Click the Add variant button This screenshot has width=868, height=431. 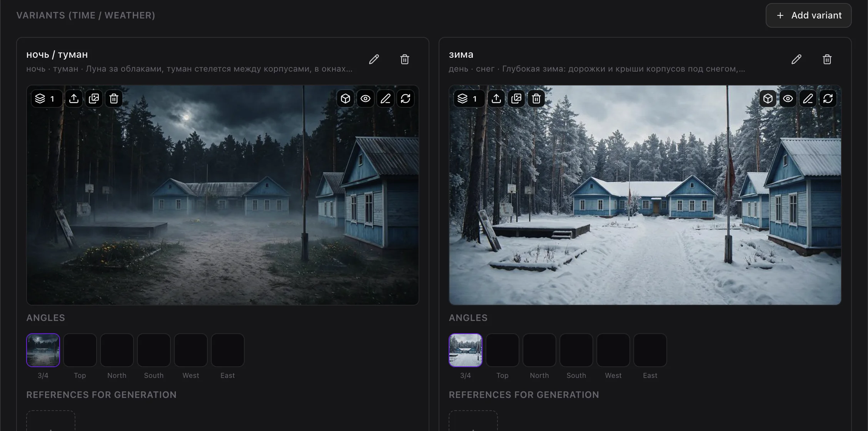[808, 15]
